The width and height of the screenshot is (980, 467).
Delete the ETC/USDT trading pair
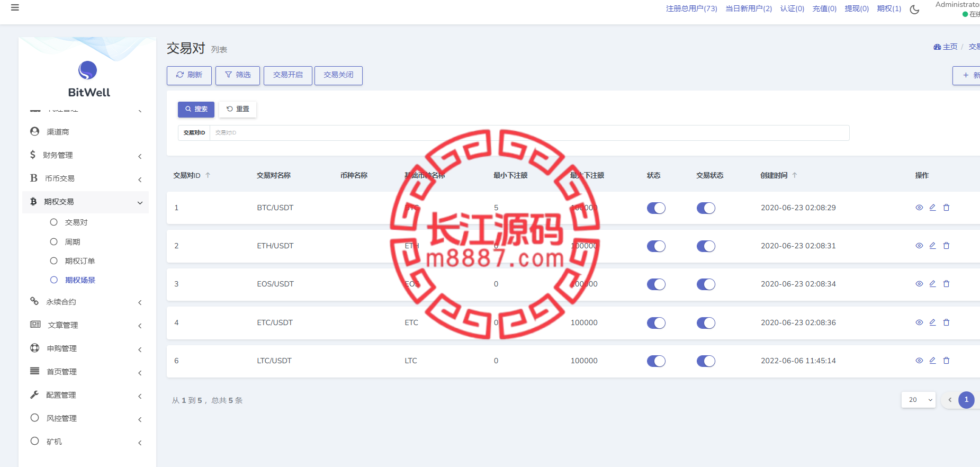[946, 322]
